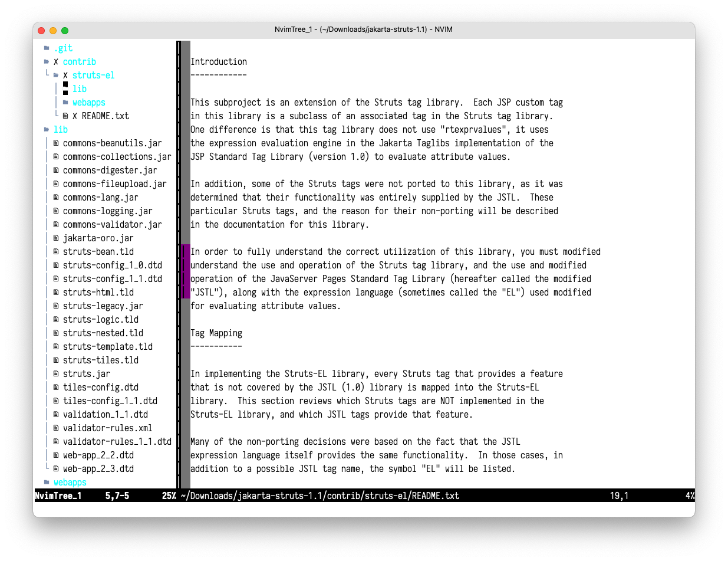Click the 25% scroll indicator in the status line
The image size is (728, 561).
tap(169, 496)
